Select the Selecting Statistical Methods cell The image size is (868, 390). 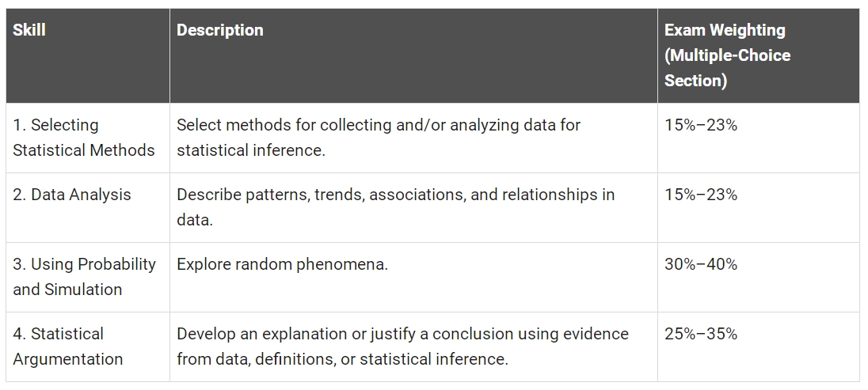coord(87,138)
